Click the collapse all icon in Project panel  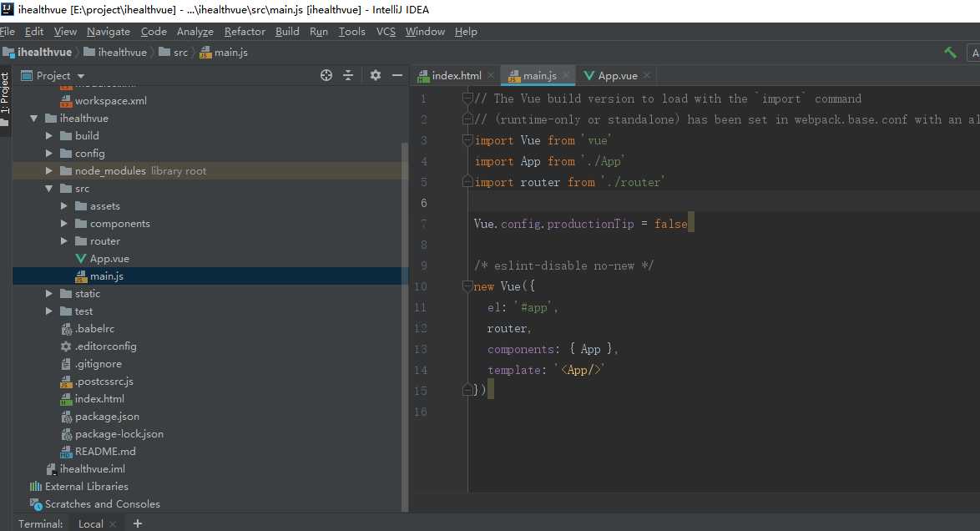click(x=348, y=76)
